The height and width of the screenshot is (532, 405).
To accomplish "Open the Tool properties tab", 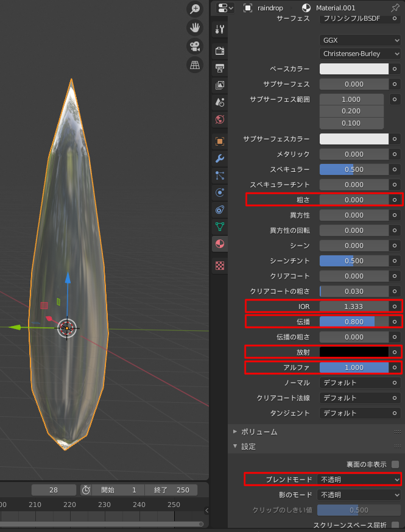I will [220, 29].
